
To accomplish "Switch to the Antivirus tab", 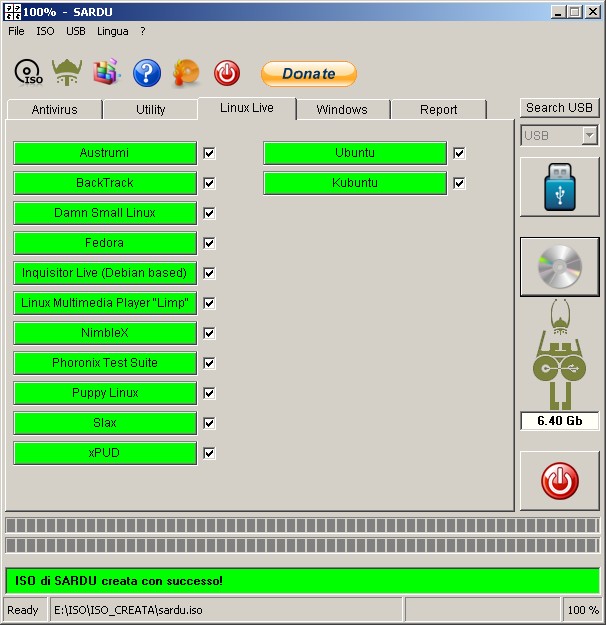I will point(55,109).
